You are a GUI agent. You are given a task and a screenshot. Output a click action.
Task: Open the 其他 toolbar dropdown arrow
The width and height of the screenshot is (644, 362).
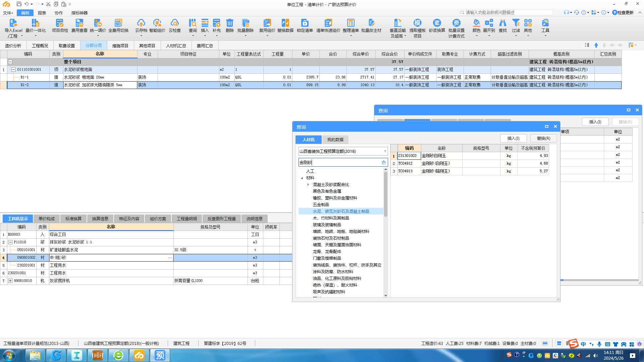[528, 36]
